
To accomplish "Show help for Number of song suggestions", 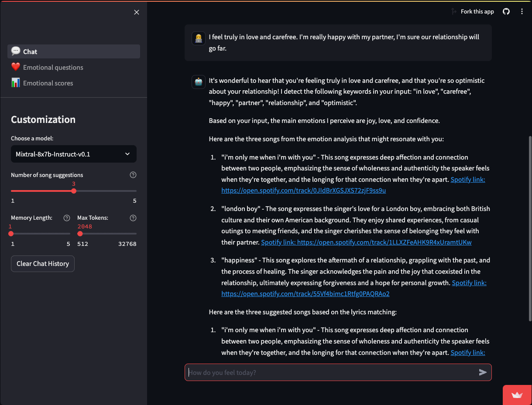I will click(133, 175).
